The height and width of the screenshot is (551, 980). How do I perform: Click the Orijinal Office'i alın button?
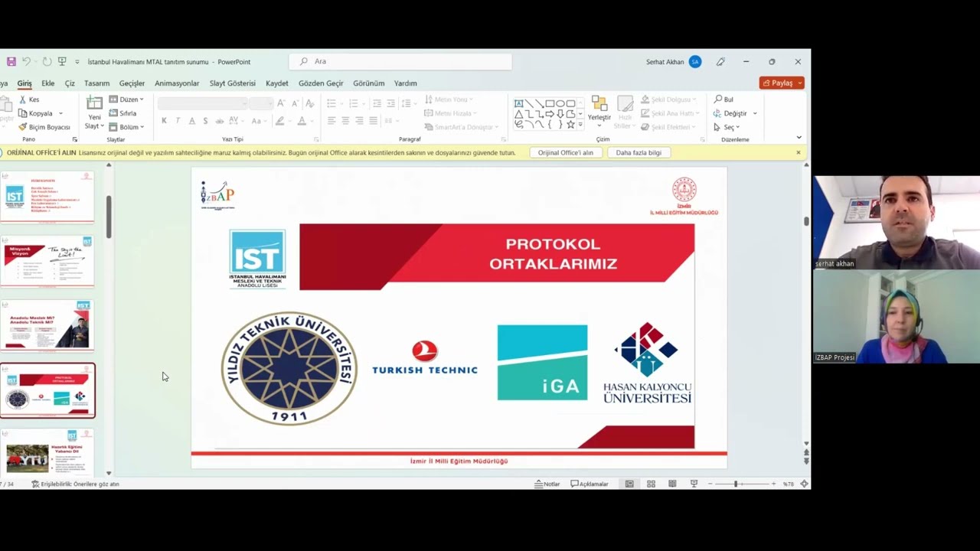pos(565,152)
